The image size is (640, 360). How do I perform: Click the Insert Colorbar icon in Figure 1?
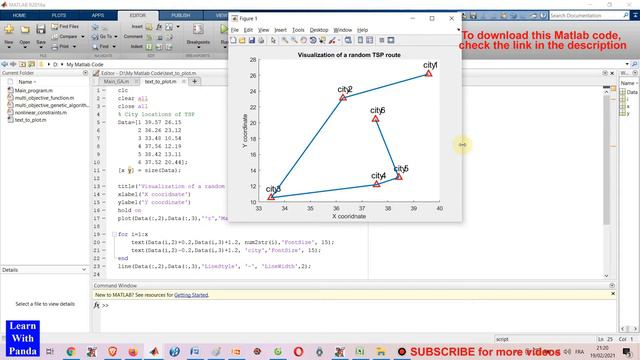pos(360,40)
